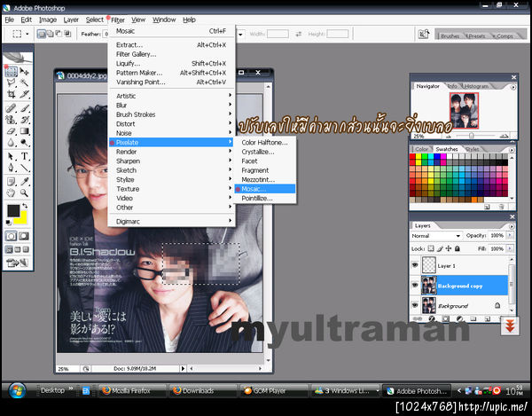Open the Opacity slider arrow

(510, 235)
